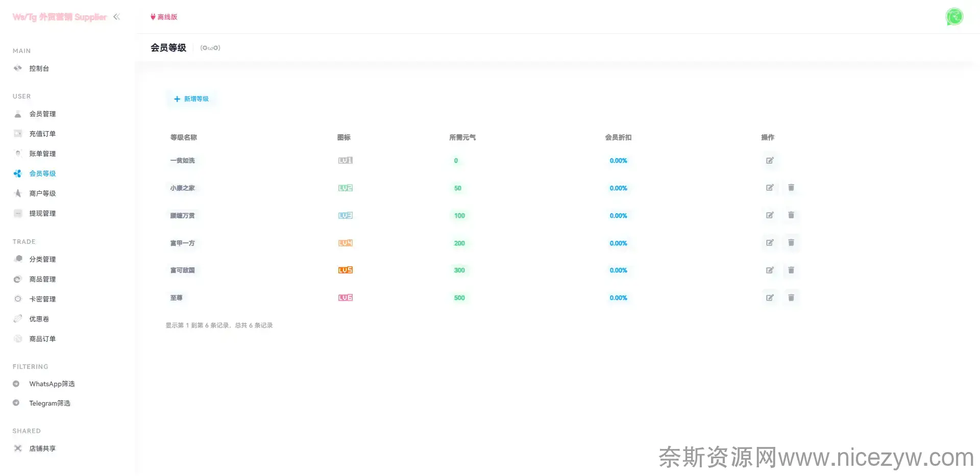
Task: Delete the 富可敌国 level
Action: 791,270
